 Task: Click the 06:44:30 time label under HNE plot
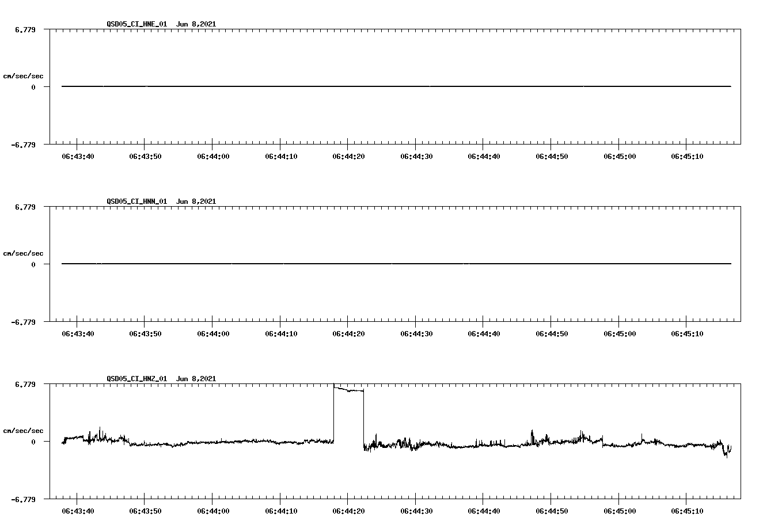[x=416, y=157]
